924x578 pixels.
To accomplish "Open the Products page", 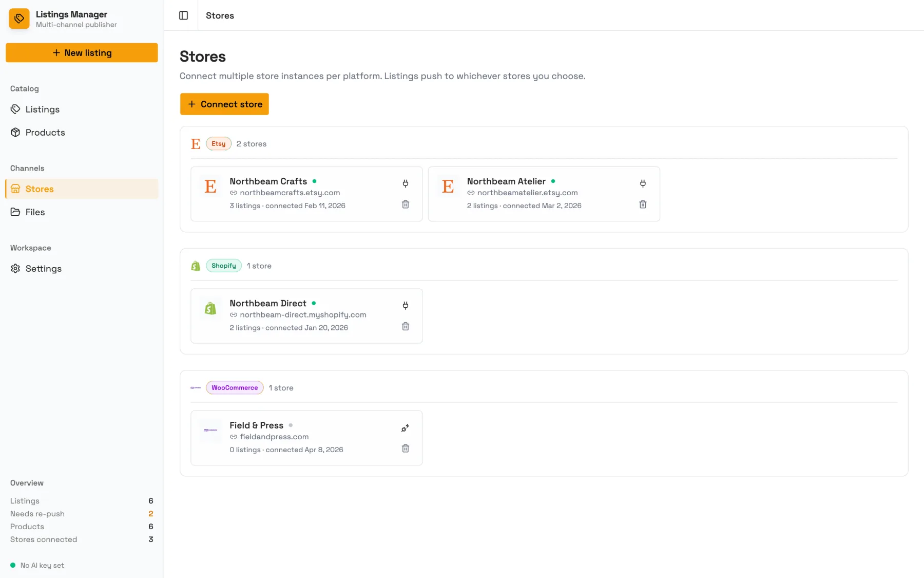I will (82, 133).
